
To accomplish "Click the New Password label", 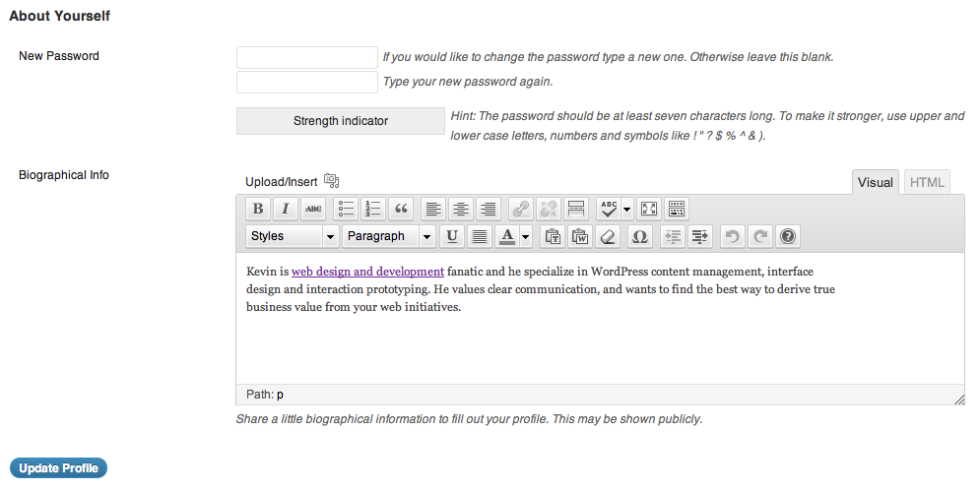I will click(x=59, y=56).
